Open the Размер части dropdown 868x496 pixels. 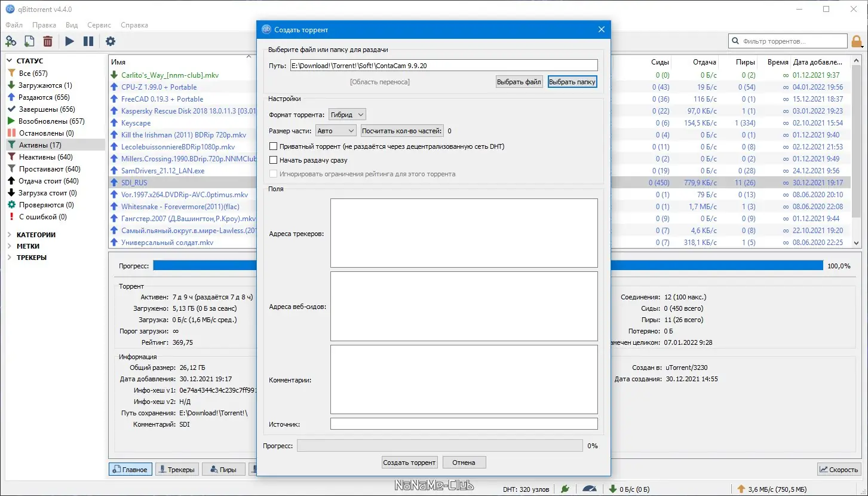(335, 131)
